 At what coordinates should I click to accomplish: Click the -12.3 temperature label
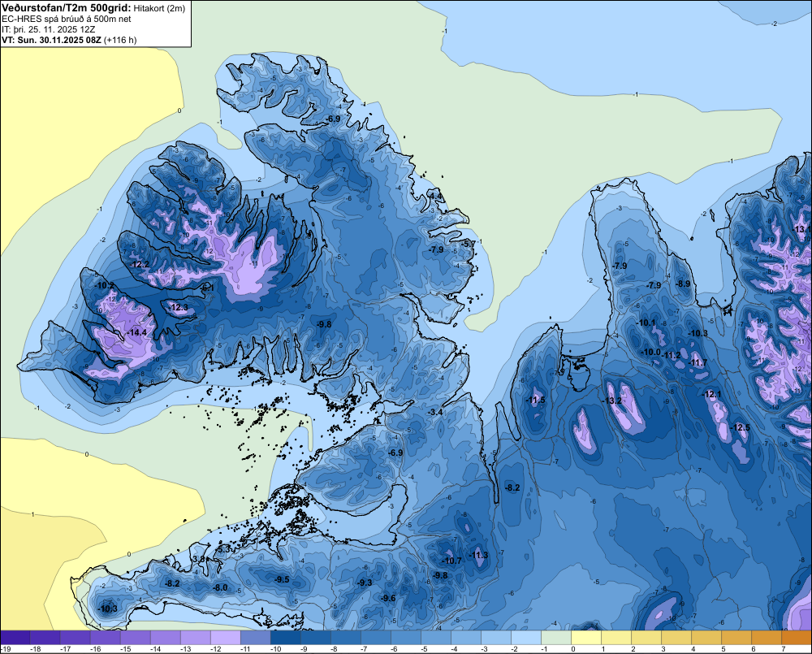tap(178, 307)
